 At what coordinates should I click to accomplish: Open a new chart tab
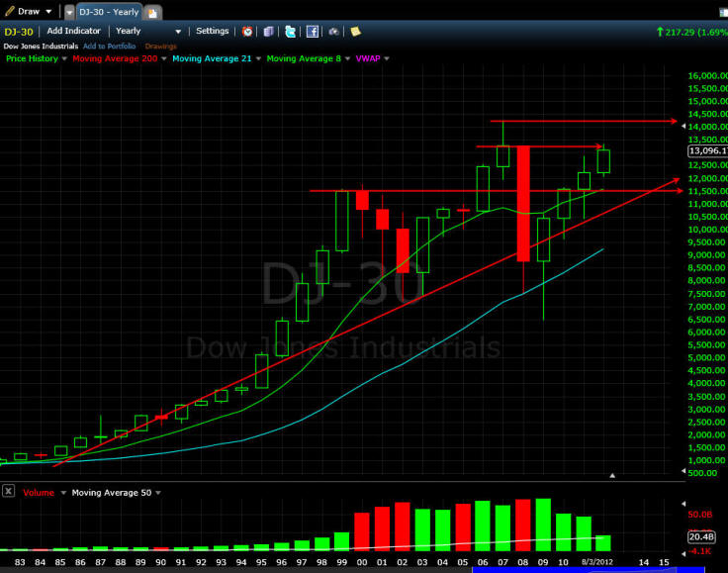[x=152, y=13]
